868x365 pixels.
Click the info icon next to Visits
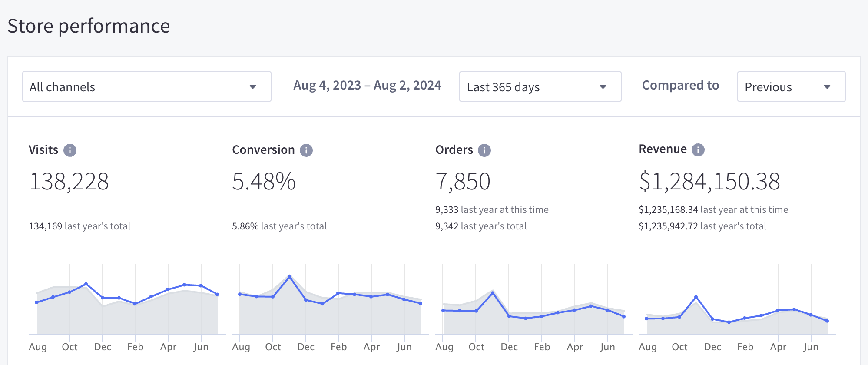tap(70, 150)
